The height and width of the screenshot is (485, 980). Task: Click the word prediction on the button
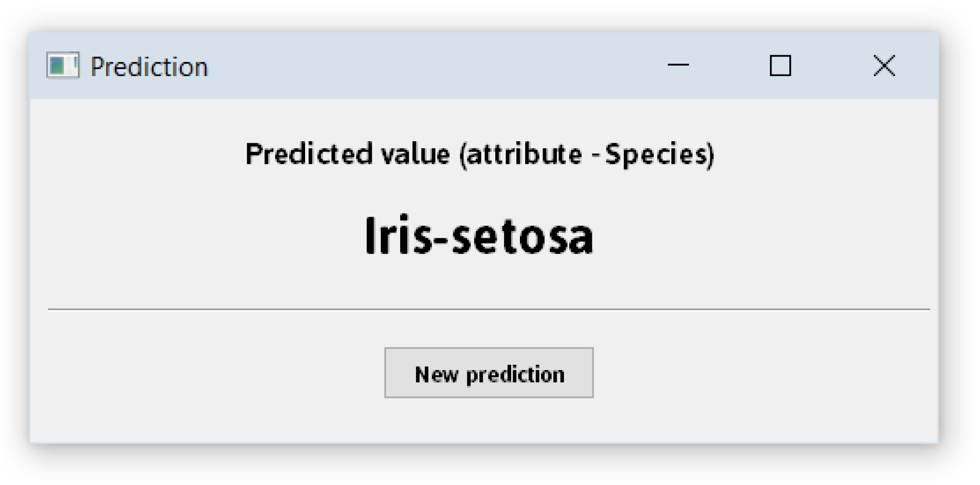[x=515, y=375]
